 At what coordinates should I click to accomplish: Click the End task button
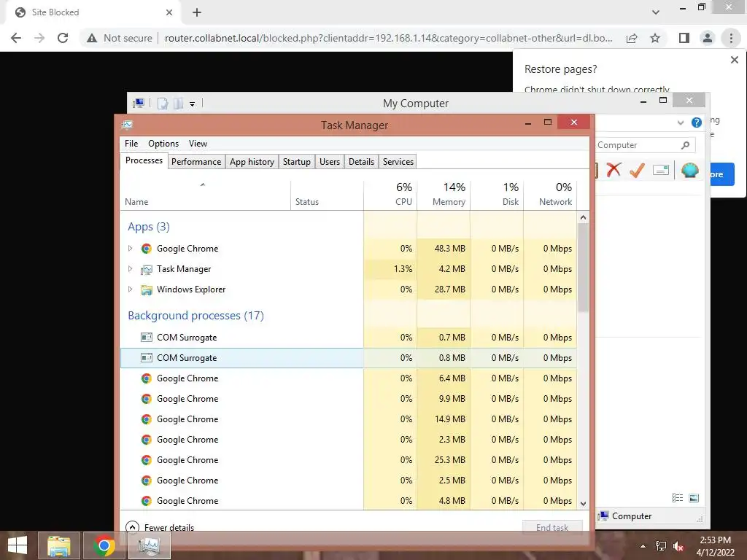[552, 527]
